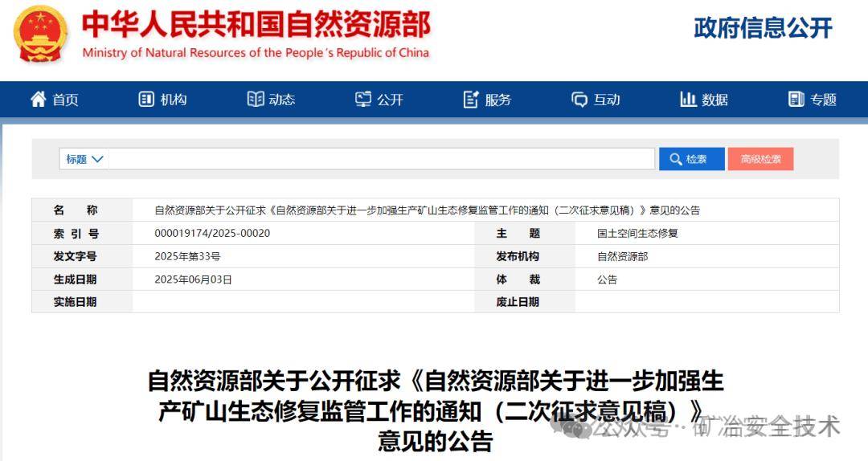Focus the search keyword input field
The height and width of the screenshot is (461, 868).
(382, 159)
